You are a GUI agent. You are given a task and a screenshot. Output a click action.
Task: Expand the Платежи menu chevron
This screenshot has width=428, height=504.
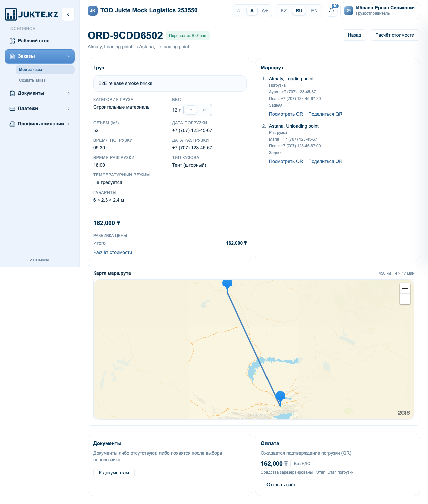click(69, 109)
